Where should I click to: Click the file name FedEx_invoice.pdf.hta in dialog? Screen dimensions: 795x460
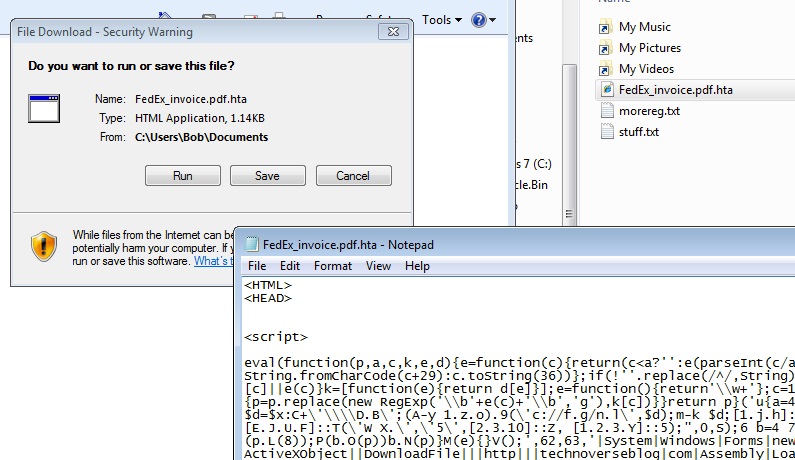[x=191, y=99]
